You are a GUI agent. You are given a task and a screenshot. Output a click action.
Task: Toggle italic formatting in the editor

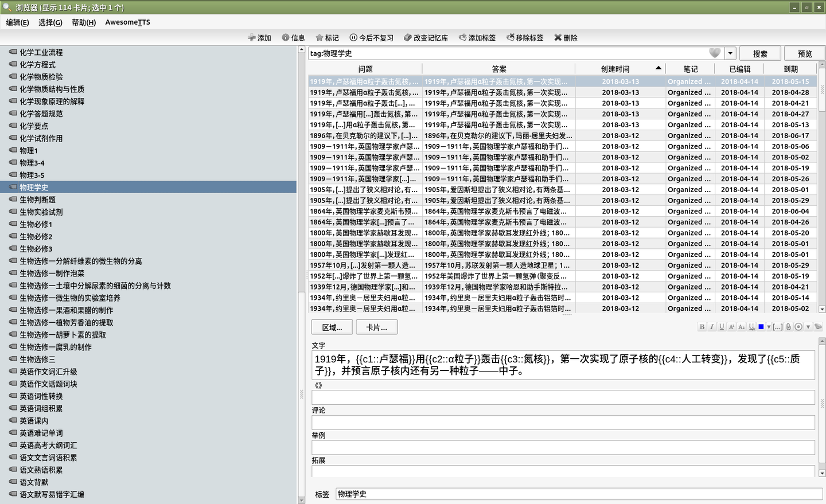pyautogui.click(x=712, y=327)
